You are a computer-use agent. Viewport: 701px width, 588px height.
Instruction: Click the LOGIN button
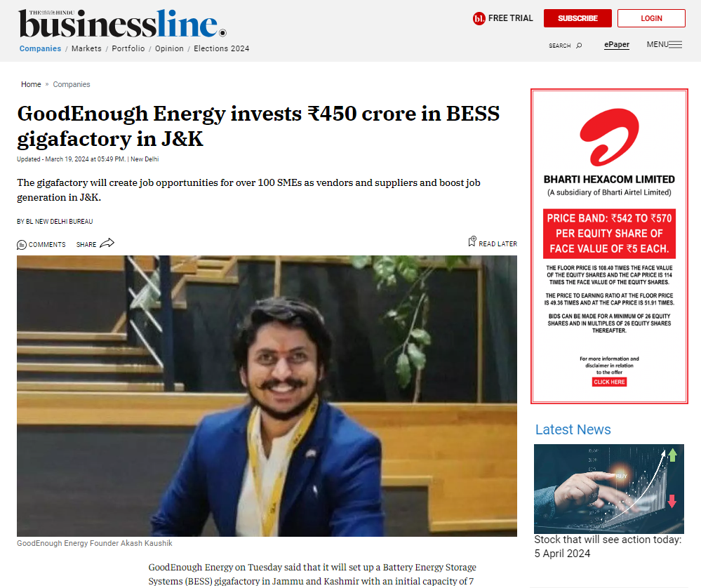[651, 18]
